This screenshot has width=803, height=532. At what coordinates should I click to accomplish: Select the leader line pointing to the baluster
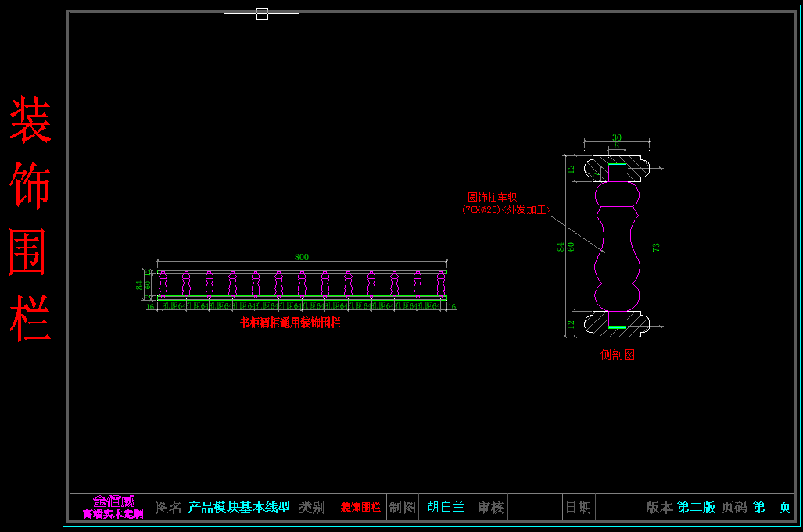pos(575,231)
